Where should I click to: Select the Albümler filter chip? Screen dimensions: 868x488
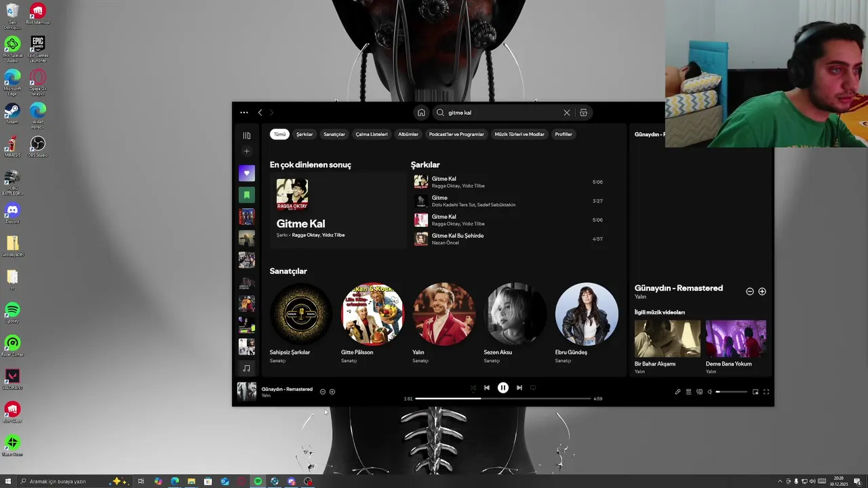pyautogui.click(x=408, y=134)
